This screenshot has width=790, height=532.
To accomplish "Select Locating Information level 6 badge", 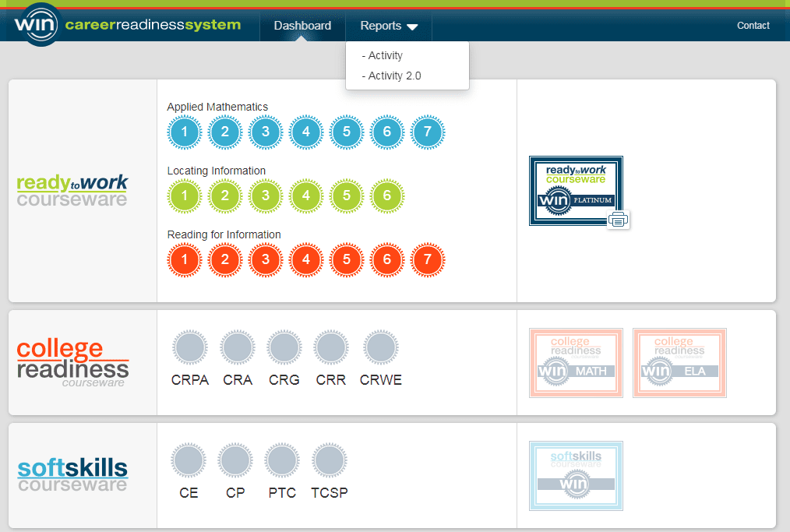I will pyautogui.click(x=387, y=196).
